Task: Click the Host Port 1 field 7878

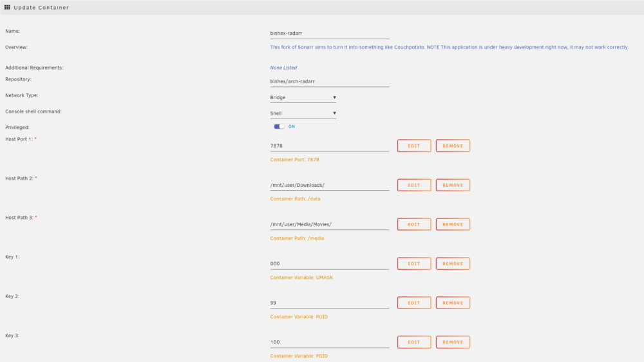Action: pyautogui.click(x=329, y=146)
